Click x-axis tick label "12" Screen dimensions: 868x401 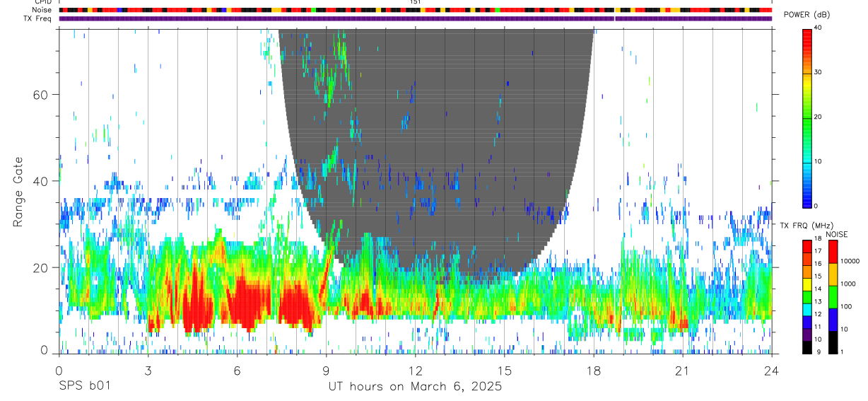pos(416,370)
